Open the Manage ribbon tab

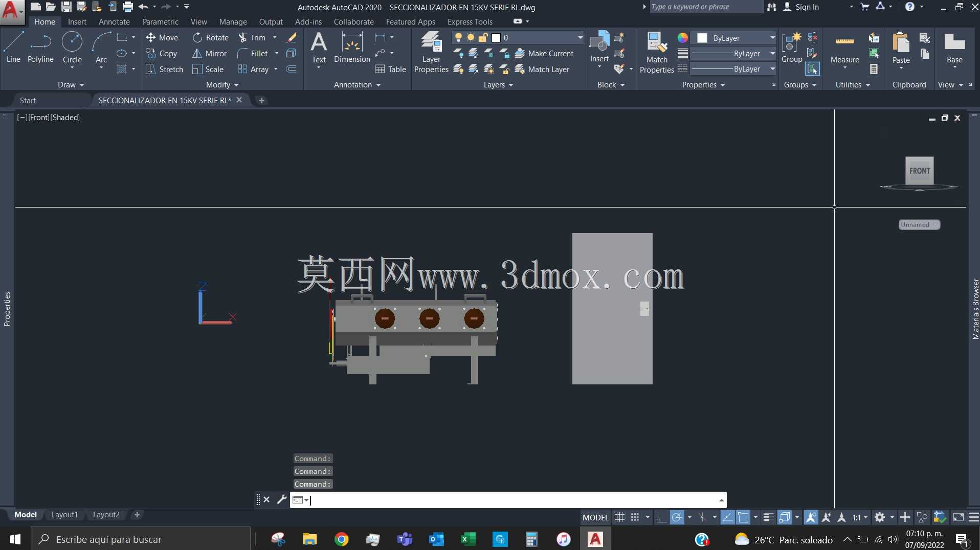(x=233, y=21)
